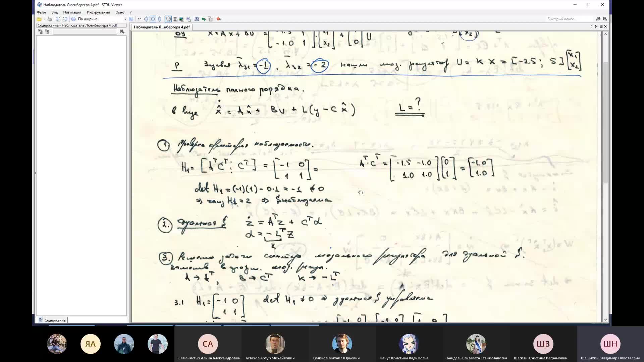
Task: Click the ЯА participant avatar
Action: pos(91,344)
